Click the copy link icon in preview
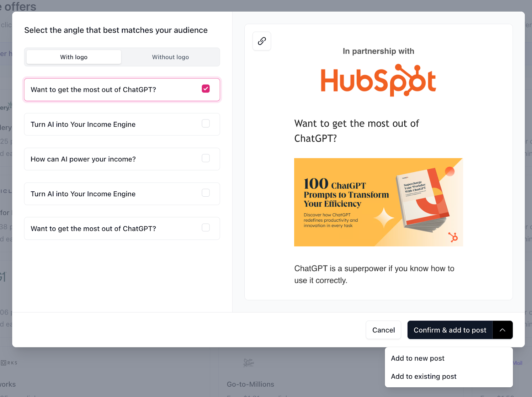This screenshot has width=532, height=397. click(262, 41)
